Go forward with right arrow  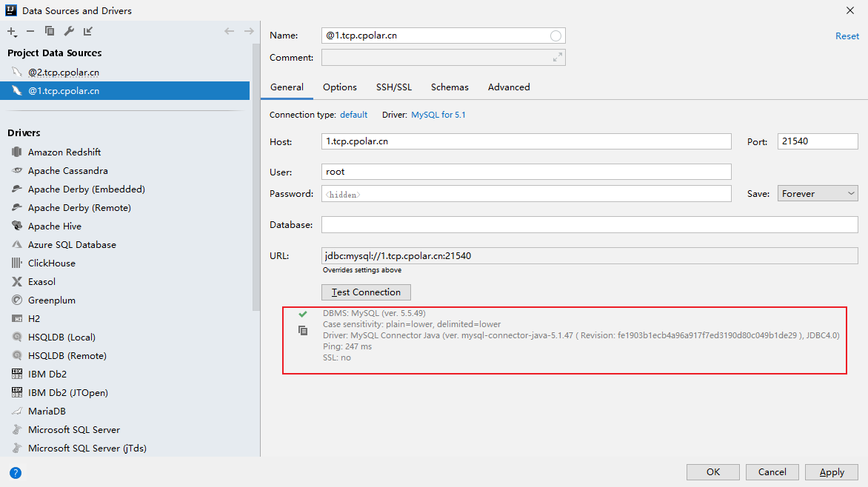(x=249, y=31)
